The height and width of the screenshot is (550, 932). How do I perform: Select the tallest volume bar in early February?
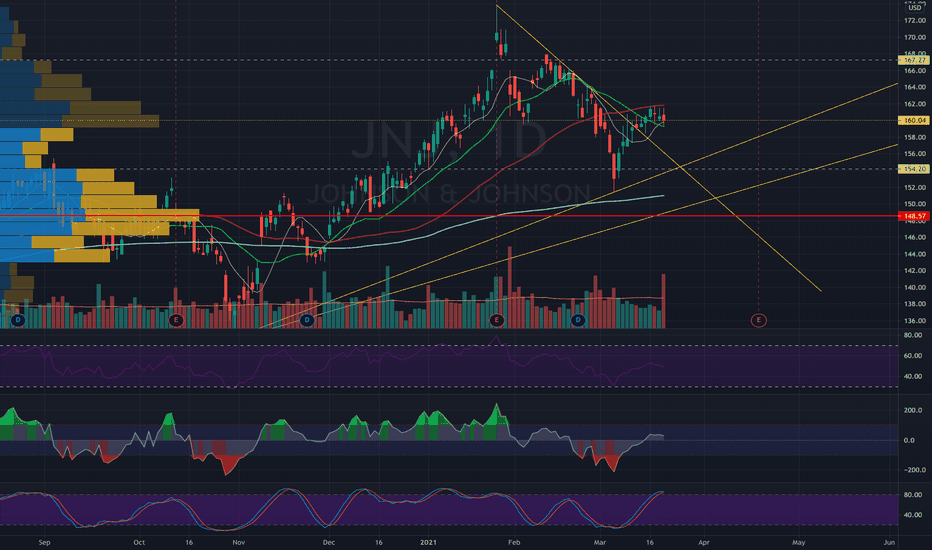pos(509,287)
